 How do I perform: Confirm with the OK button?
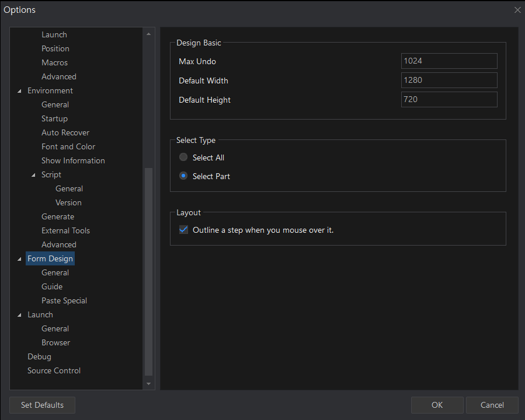437,405
